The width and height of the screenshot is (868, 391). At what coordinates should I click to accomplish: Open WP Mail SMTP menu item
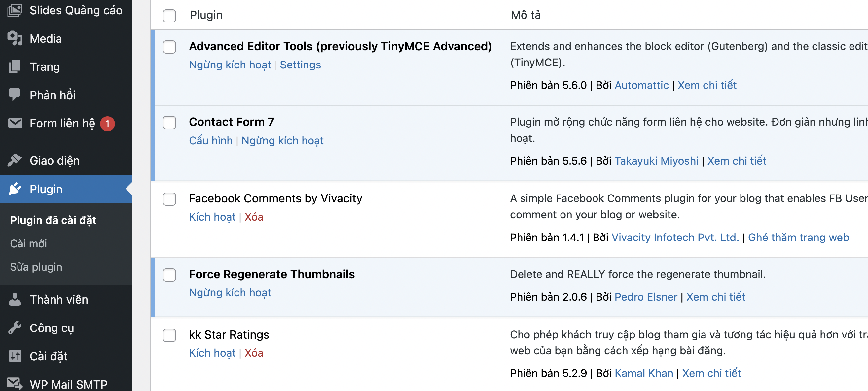68,384
